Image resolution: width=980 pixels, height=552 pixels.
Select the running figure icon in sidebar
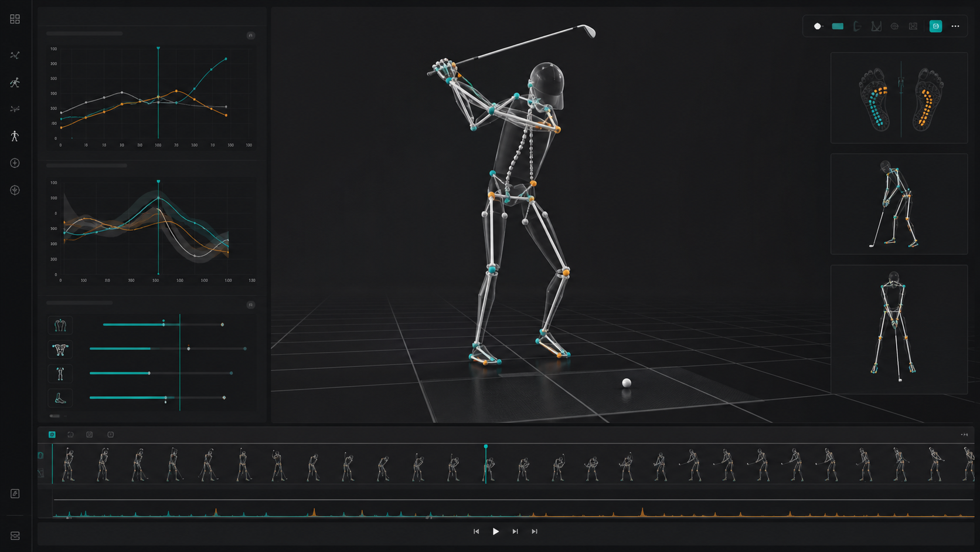pos(15,82)
